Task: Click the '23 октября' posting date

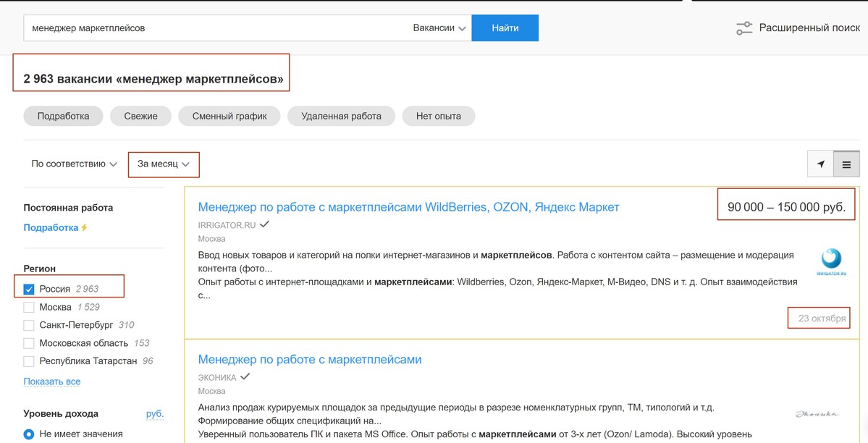Action: (822, 318)
